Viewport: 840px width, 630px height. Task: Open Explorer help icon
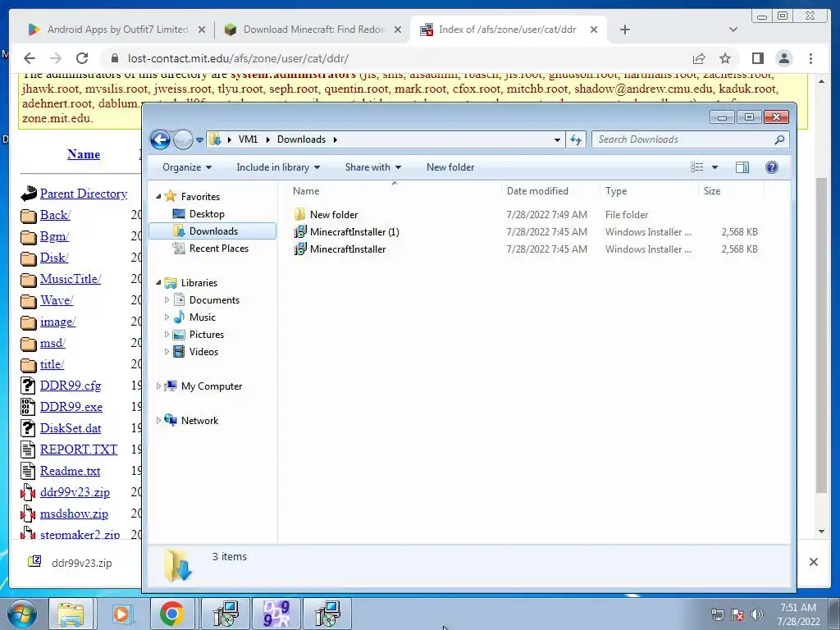(x=771, y=167)
